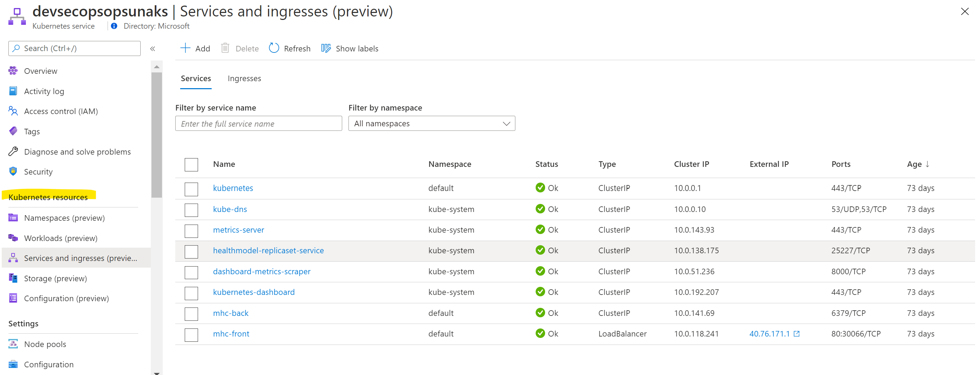Check the kubernetes-dashboard row checkbox

coord(191,293)
